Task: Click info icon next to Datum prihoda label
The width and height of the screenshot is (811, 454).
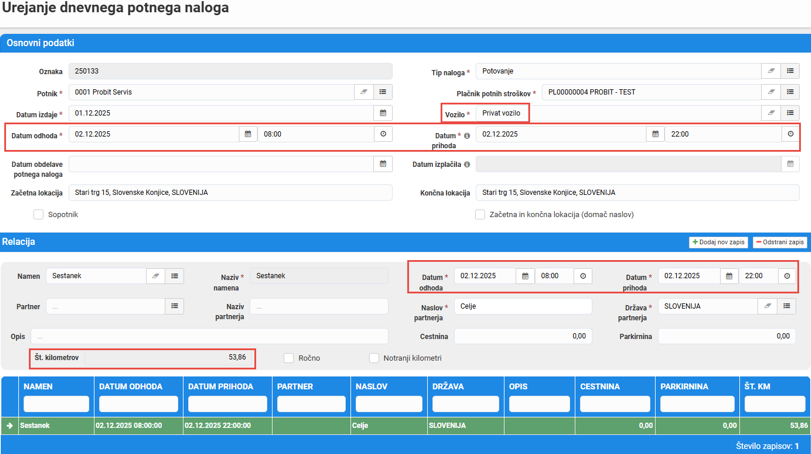Action: pyautogui.click(x=467, y=136)
